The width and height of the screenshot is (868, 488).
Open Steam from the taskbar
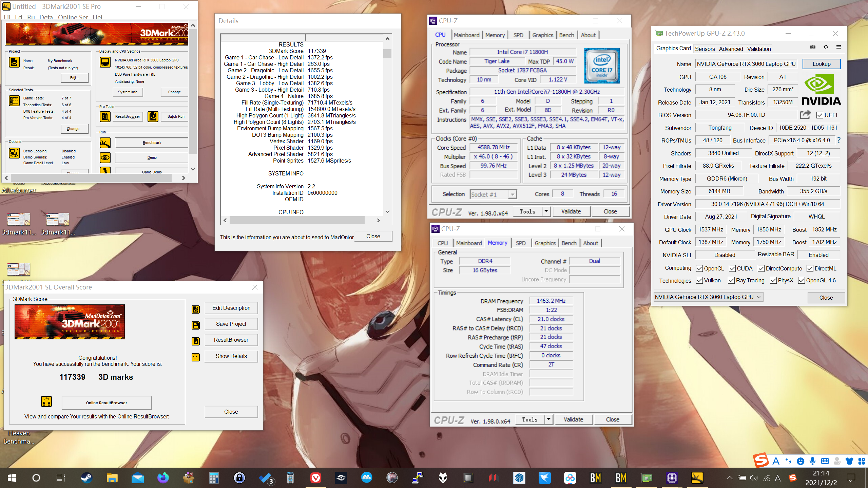[86, 478]
